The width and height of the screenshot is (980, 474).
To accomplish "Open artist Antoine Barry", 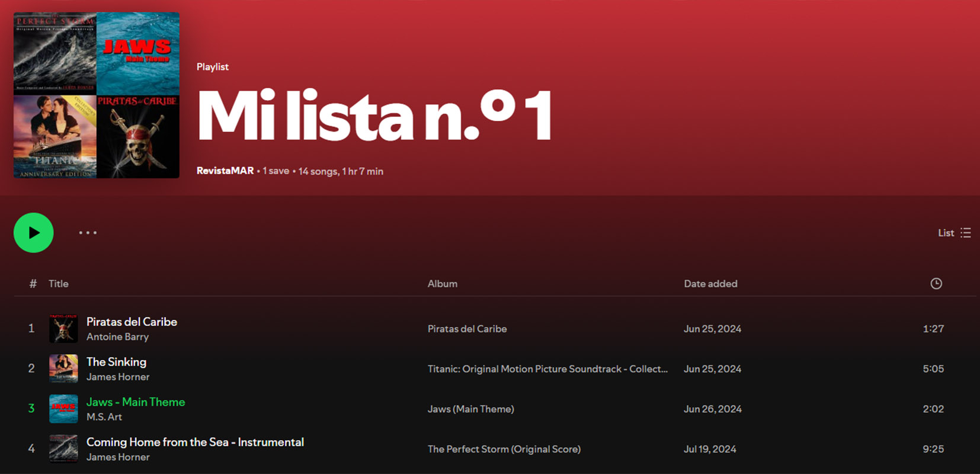I will click(117, 337).
